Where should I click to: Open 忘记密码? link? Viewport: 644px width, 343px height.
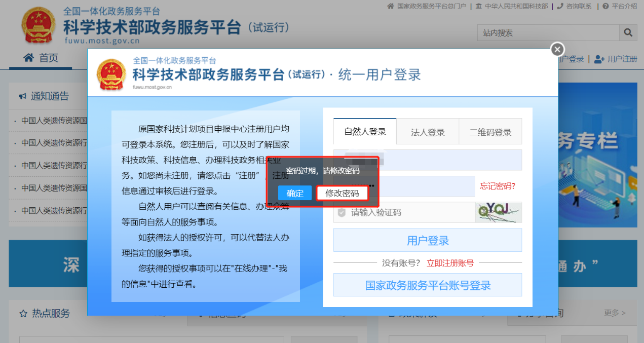pyautogui.click(x=498, y=186)
